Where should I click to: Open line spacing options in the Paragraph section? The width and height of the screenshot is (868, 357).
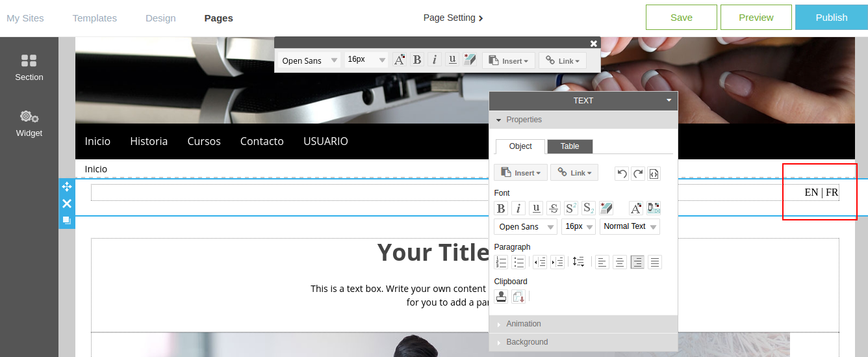578,262
